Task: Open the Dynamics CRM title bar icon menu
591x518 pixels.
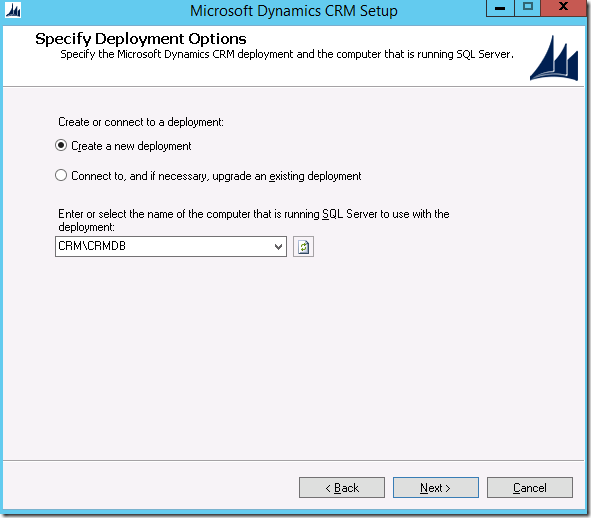Action: [x=13, y=10]
